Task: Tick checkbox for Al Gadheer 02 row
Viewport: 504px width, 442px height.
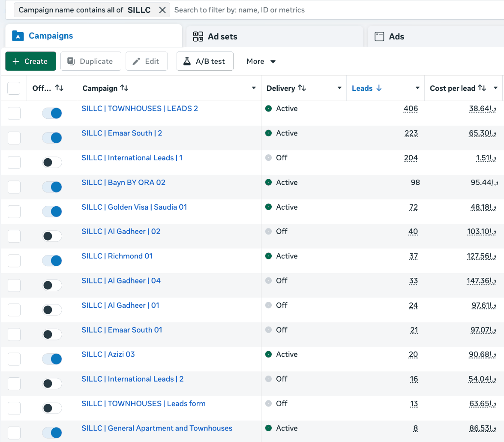Action: point(14,236)
